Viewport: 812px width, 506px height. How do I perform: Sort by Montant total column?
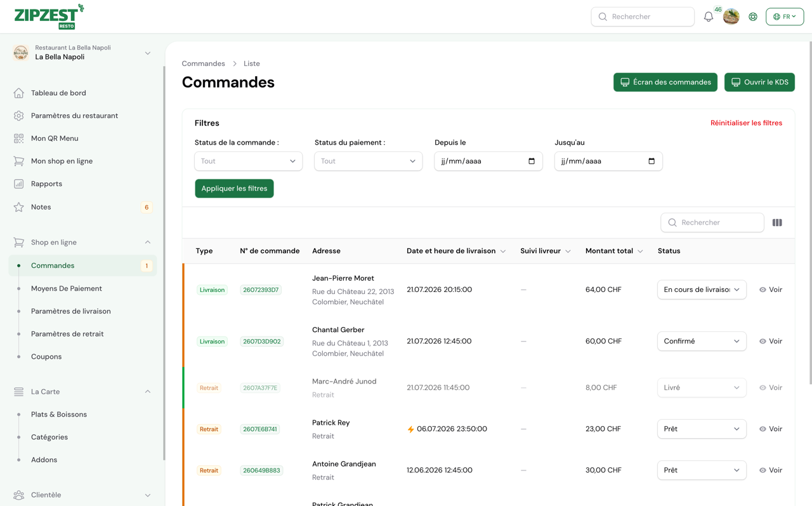point(614,251)
